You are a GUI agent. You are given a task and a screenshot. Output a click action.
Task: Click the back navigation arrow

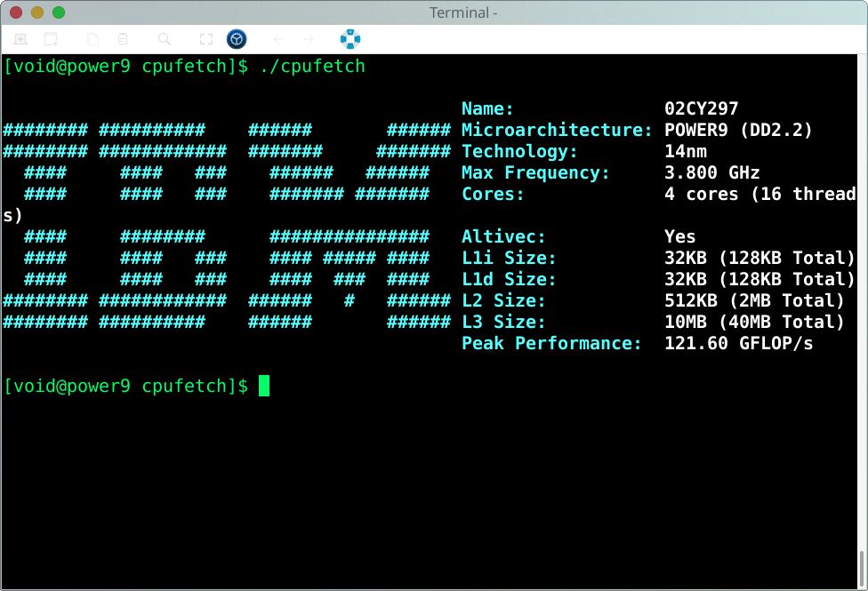coord(277,39)
